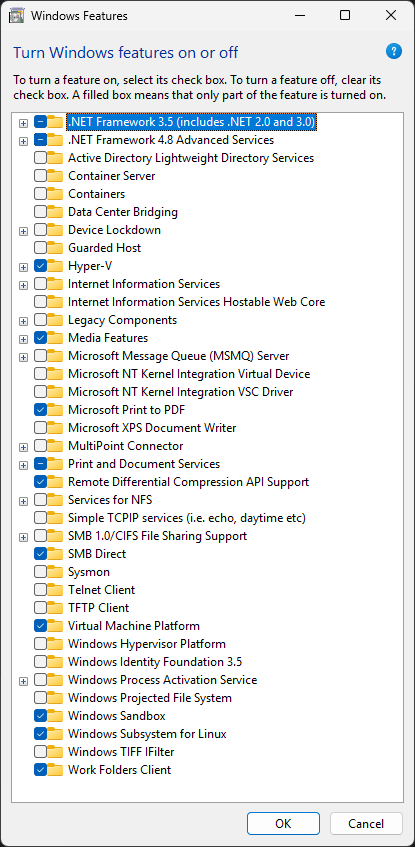Tick the Telnet Client checkbox
This screenshot has height=847, width=415.
tap(40, 590)
